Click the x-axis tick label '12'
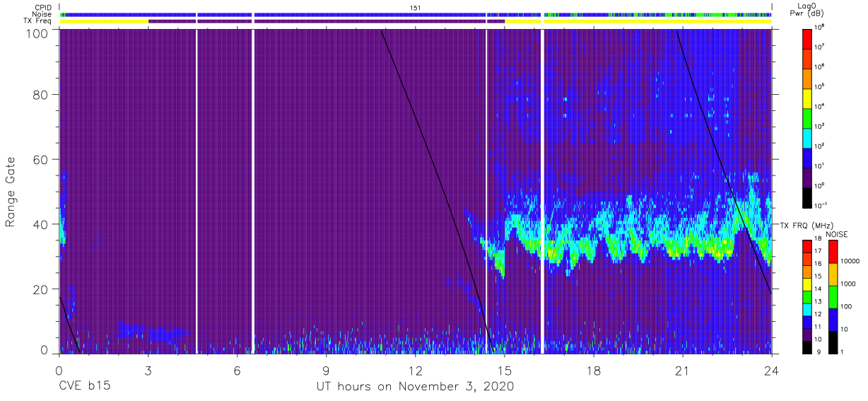 [416, 370]
